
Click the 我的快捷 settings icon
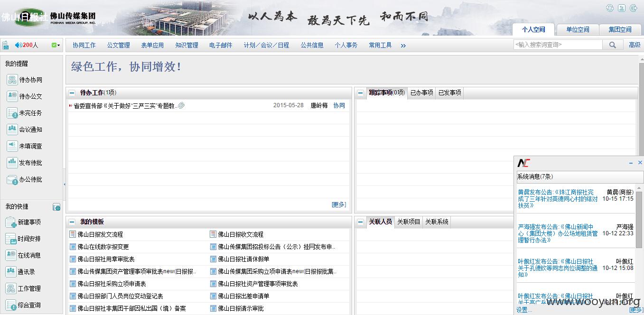pyautogui.click(x=56, y=207)
